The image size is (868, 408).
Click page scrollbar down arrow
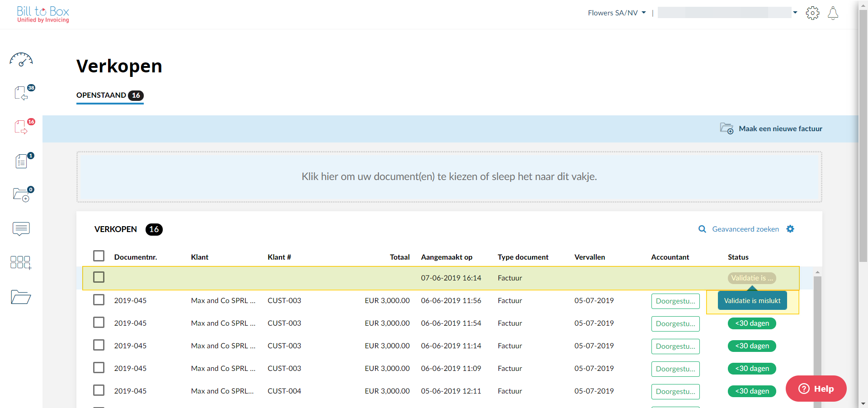pos(863,403)
